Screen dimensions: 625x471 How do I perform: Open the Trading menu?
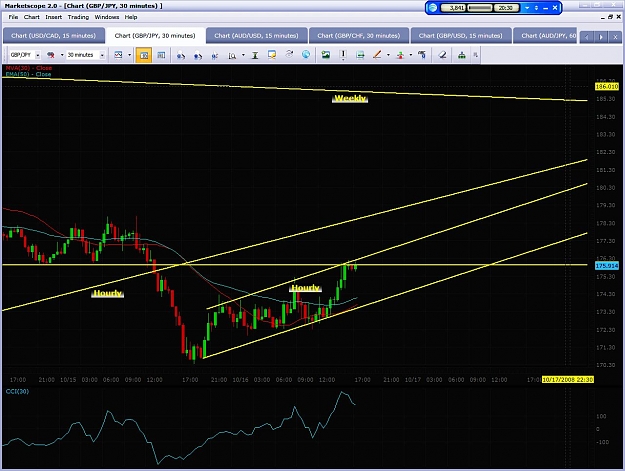78,17
